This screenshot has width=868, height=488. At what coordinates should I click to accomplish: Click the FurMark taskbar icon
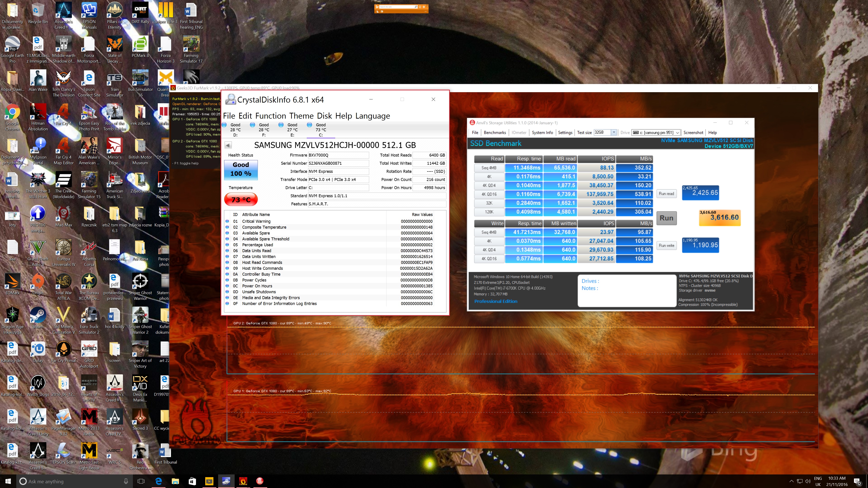click(243, 481)
